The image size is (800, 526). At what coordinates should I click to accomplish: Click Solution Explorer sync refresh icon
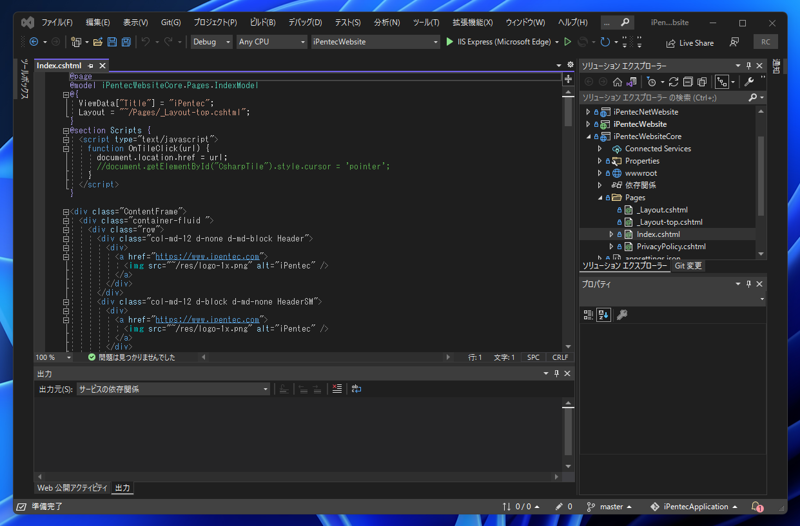(x=673, y=82)
